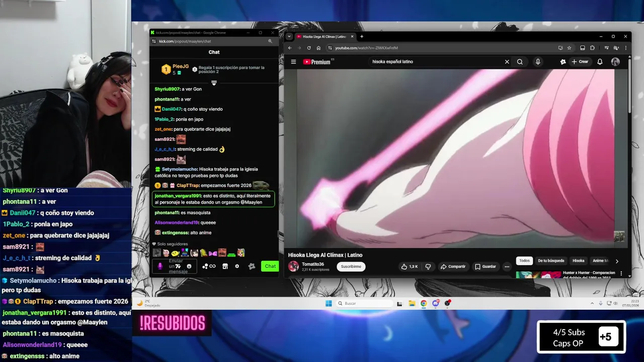Select the Anime filter chip
This screenshot has width=644, height=362.
point(600,261)
